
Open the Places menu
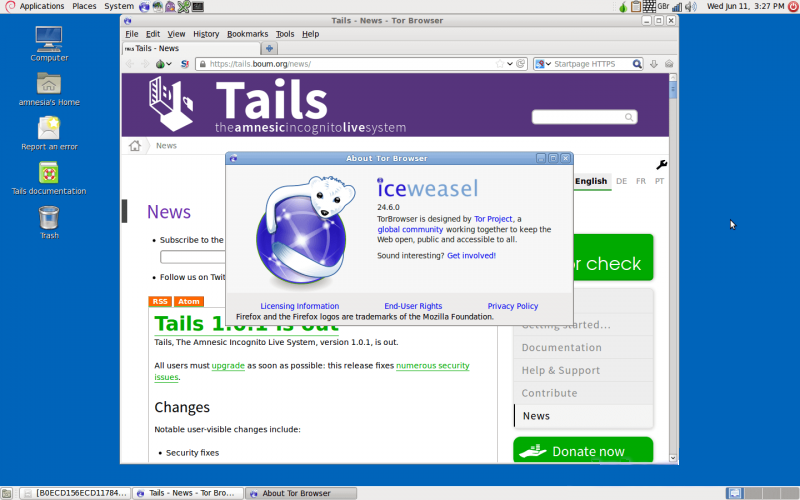pos(84,6)
